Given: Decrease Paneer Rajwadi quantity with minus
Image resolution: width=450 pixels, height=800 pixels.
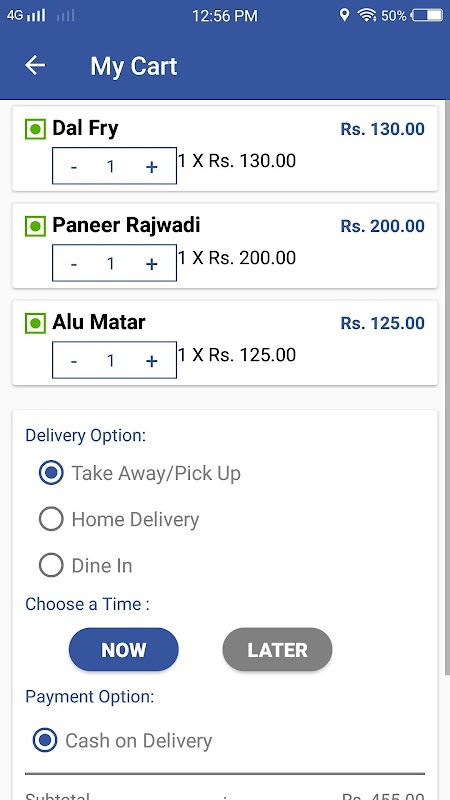Looking at the screenshot, I should 74,264.
